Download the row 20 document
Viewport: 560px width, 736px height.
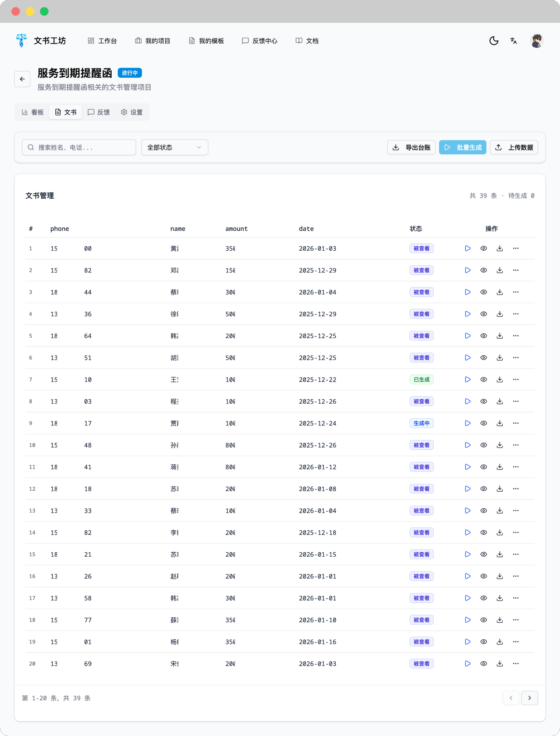tap(500, 664)
